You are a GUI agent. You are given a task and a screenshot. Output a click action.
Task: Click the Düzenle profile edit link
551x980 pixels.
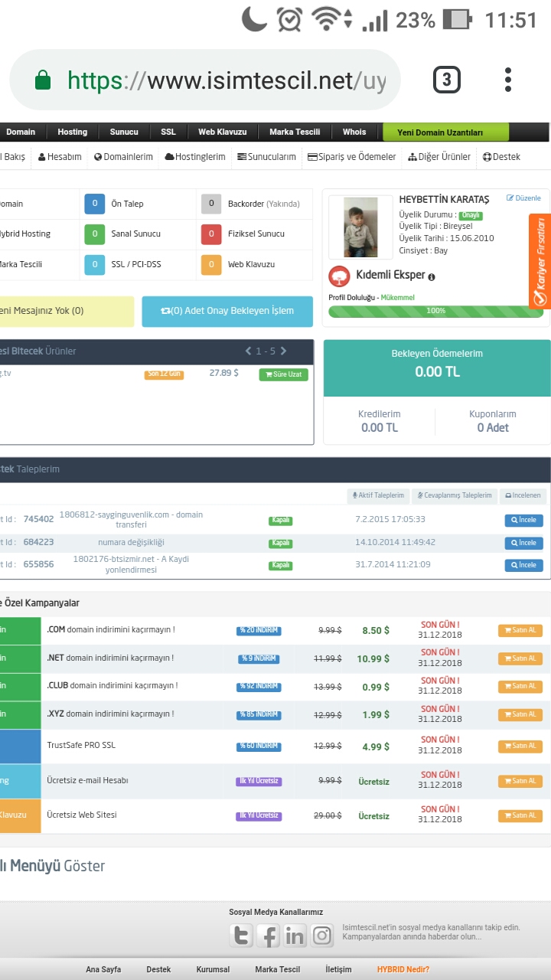[524, 198]
